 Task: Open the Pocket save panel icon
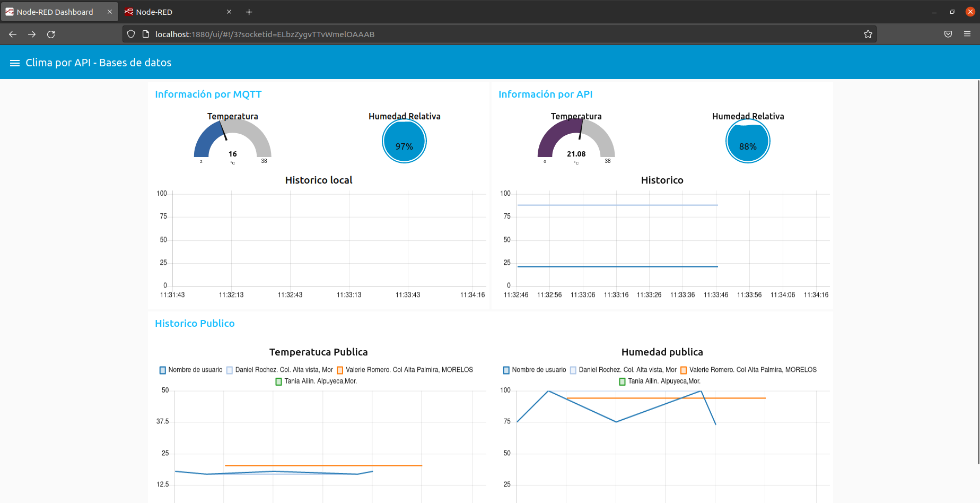948,34
